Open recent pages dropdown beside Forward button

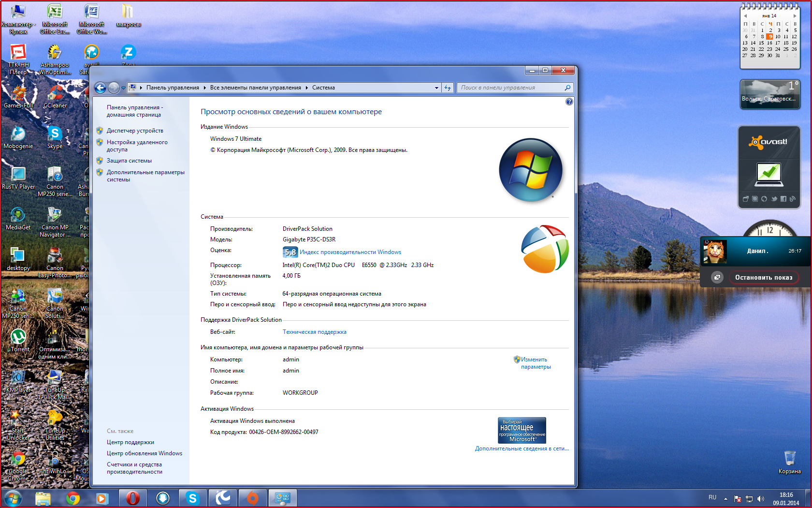pyautogui.click(x=123, y=88)
